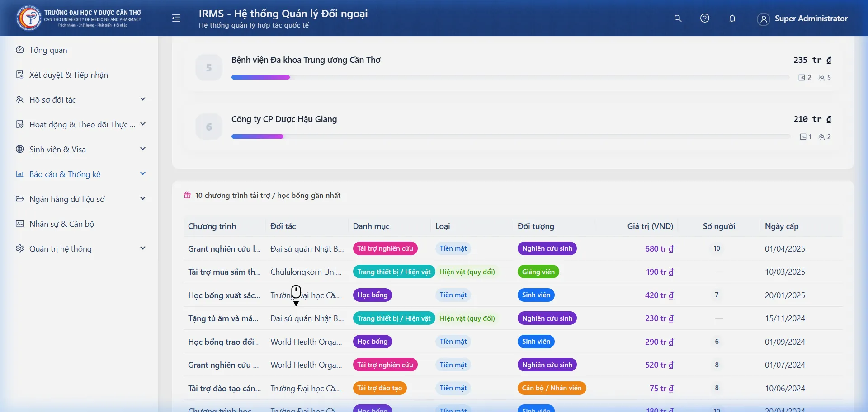Click the Giá trị (VND) column header
The height and width of the screenshot is (412, 868).
point(650,226)
